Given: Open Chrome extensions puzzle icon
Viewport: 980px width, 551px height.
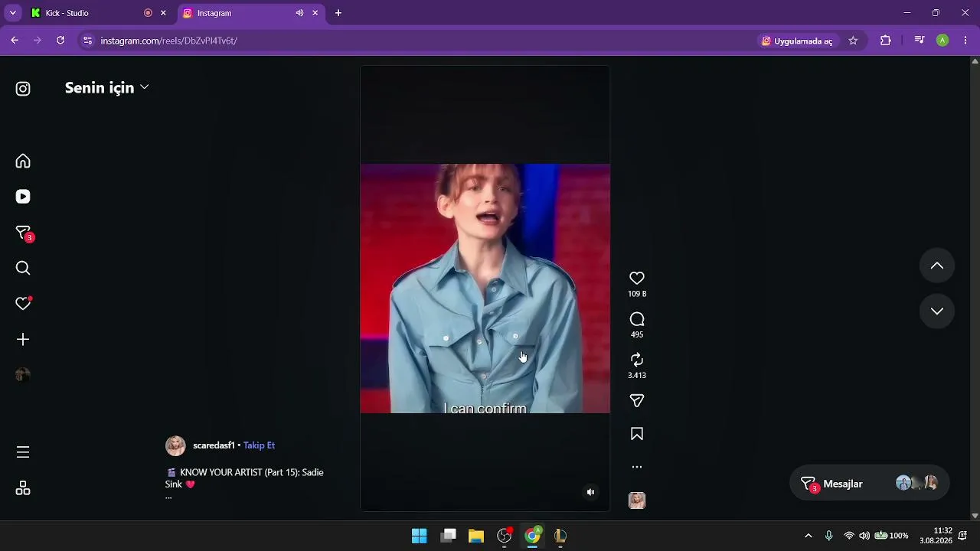Looking at the screenshot, I should [x=886, y=41].
